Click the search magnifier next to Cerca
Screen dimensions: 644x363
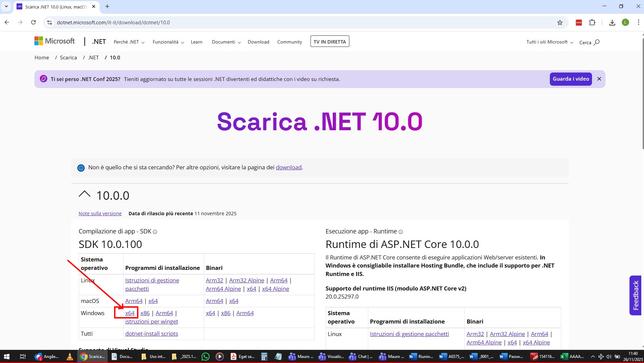coord(596,42)
